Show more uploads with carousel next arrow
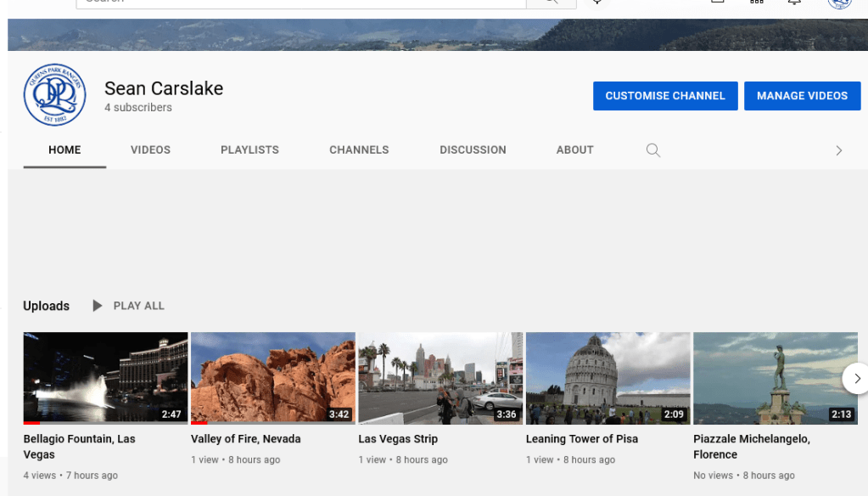The image size is (868, 496). (855, 378)
